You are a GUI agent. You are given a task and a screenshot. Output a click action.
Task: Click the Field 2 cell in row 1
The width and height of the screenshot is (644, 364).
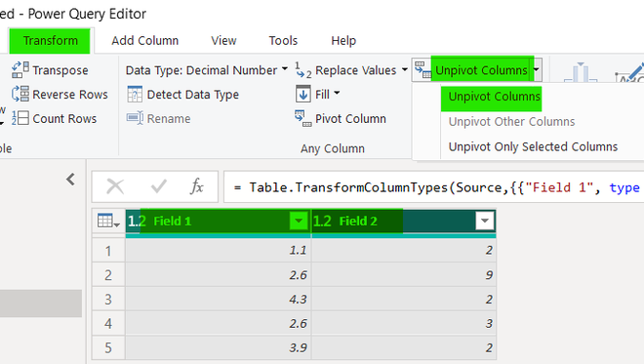click(x=404, y=250)
